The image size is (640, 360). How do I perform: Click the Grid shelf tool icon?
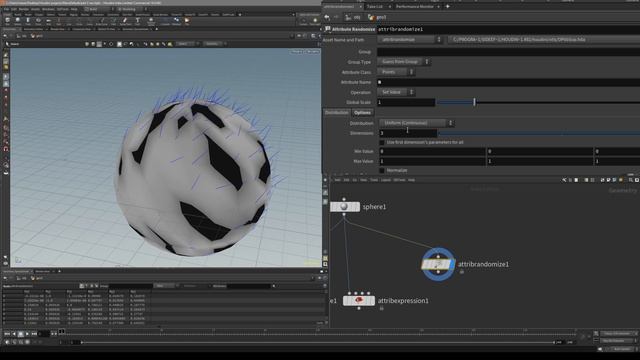point(48,20)
